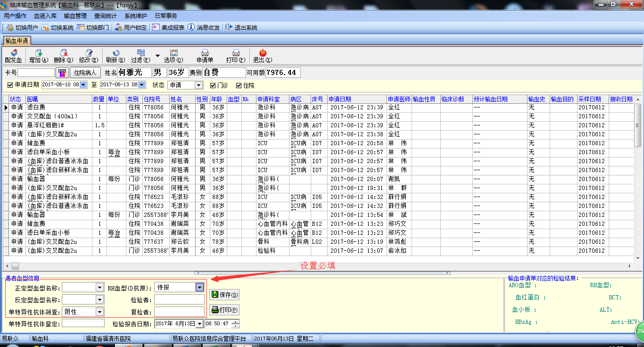Toggle the 申请日期 checkbox

click(x=11, y=85)
